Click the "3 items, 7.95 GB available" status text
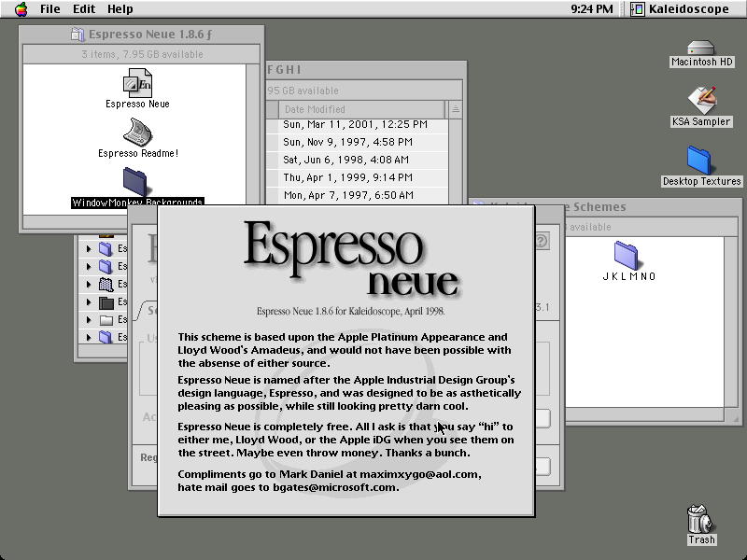 [x=142, y=54]
